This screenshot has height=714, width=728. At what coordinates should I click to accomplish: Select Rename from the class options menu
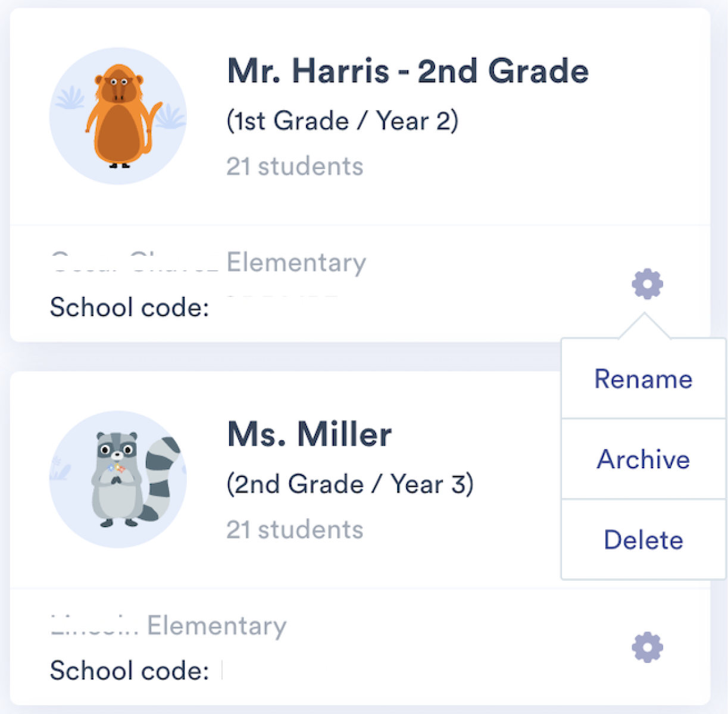[643, 379]
